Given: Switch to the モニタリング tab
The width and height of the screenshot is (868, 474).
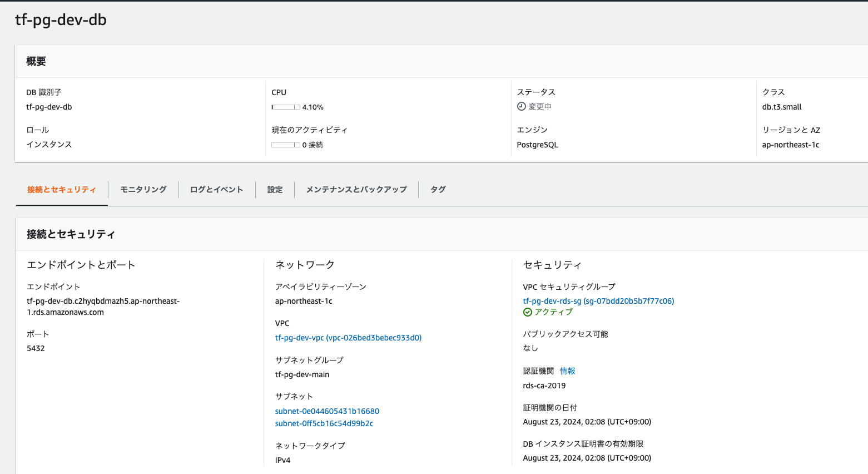Looking at the screenshot, I should click(x=142, y=189).
